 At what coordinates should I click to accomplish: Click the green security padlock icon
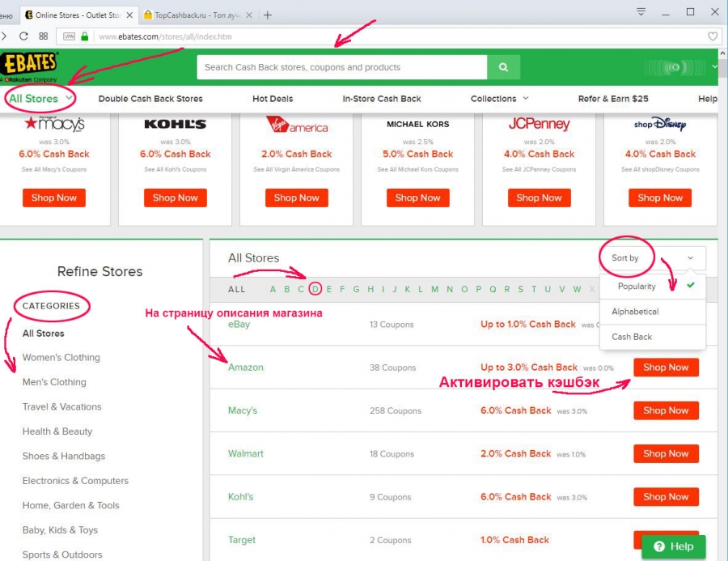click(x=84, y=36)
